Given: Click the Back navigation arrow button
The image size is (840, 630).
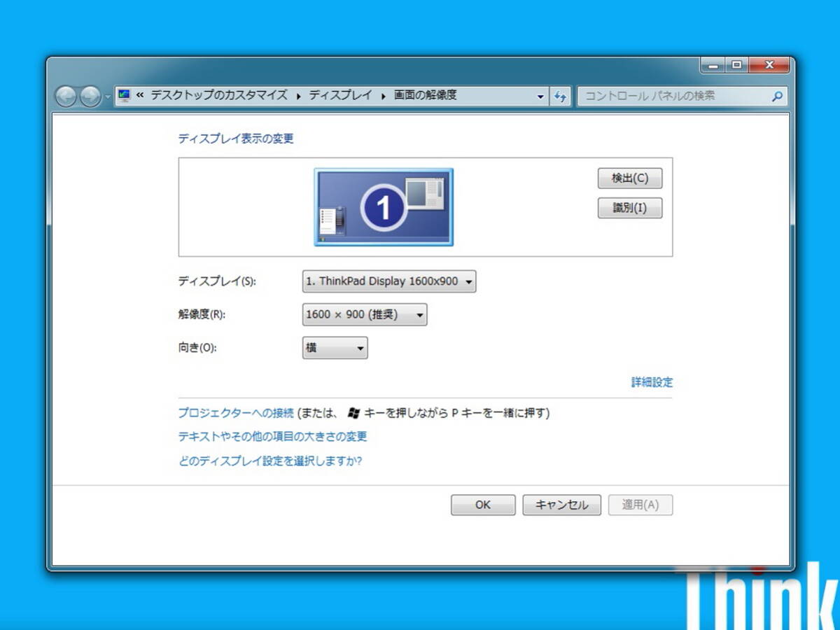Looking at the screenshot, I should [x=66, y=97].
